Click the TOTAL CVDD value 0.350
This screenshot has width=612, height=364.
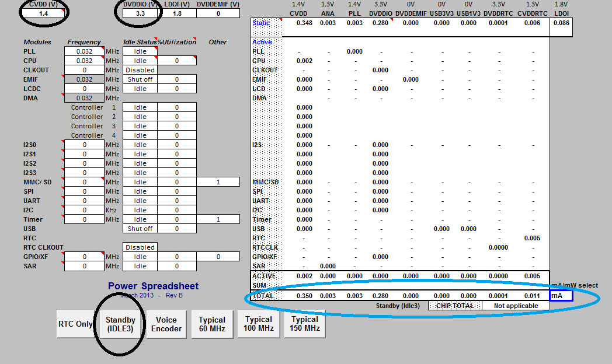pos(304,296)
